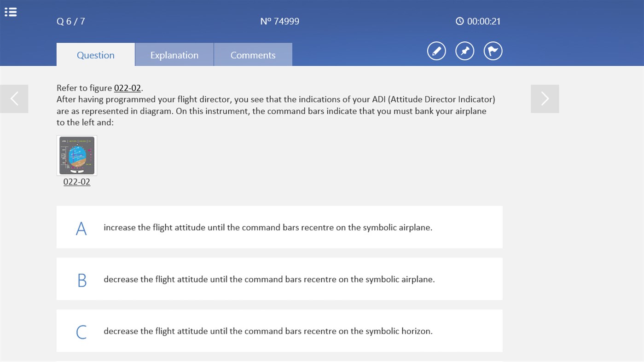Open the Comments tab

click(x=253, y=55)
